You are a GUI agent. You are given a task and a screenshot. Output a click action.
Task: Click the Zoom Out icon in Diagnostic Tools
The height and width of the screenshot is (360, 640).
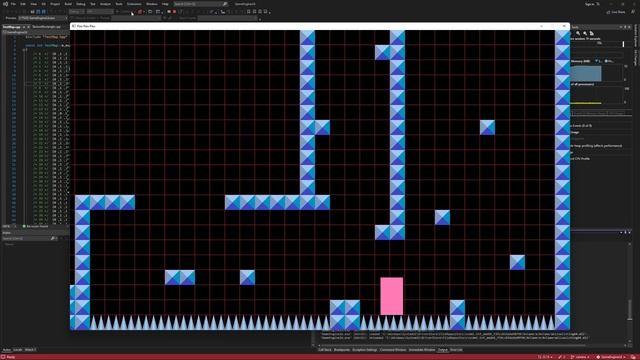click(585, 33)
